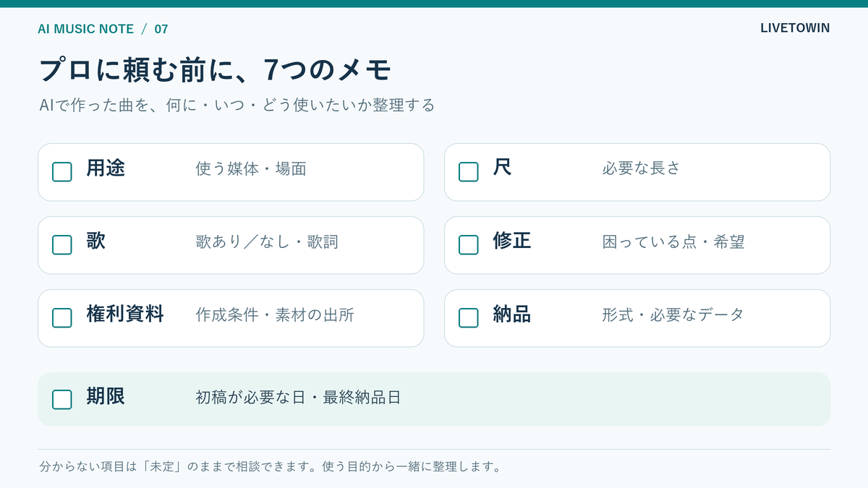Check the 用途 checkbox

[62, 172]
